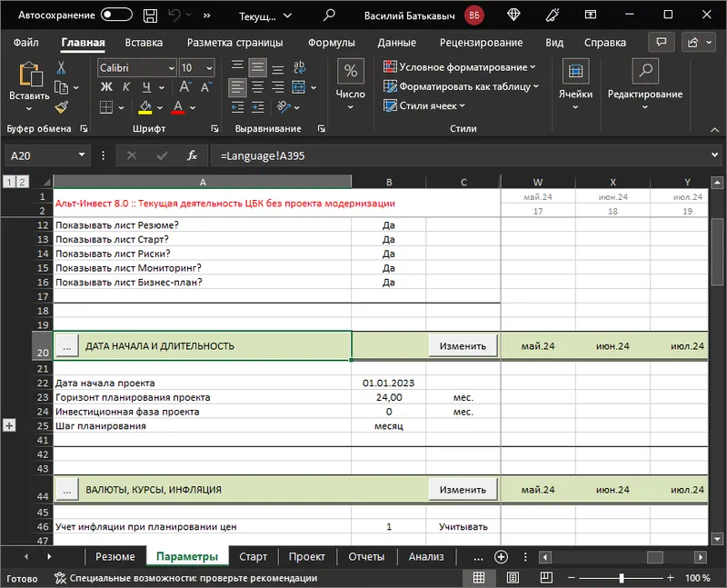The image size is (727, 588).
Task: Switch to the Рецензирование tab
Action: pos(482,43)
